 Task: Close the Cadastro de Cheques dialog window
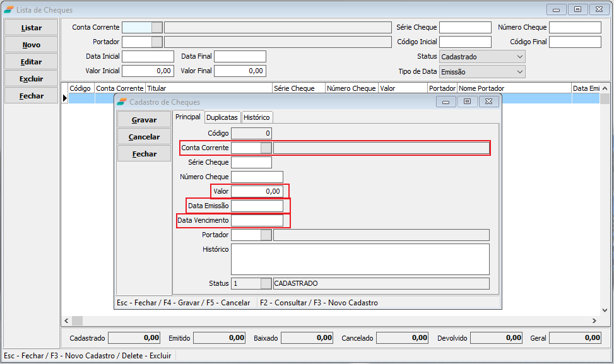[489, 102]
